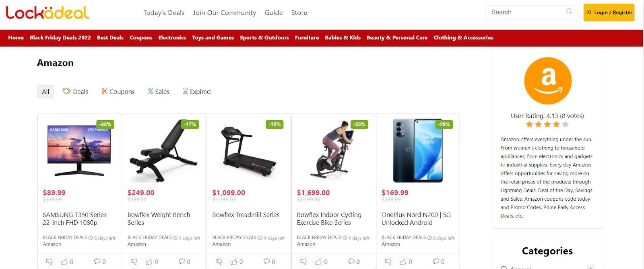Open the Samsung LED monitor thumbnail

[79, 150]
